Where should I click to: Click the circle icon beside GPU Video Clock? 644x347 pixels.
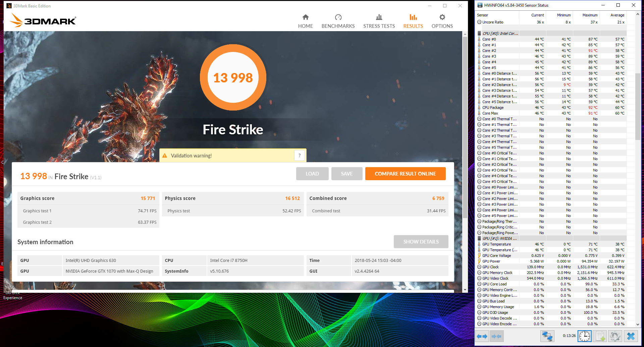tap(479, 278)
